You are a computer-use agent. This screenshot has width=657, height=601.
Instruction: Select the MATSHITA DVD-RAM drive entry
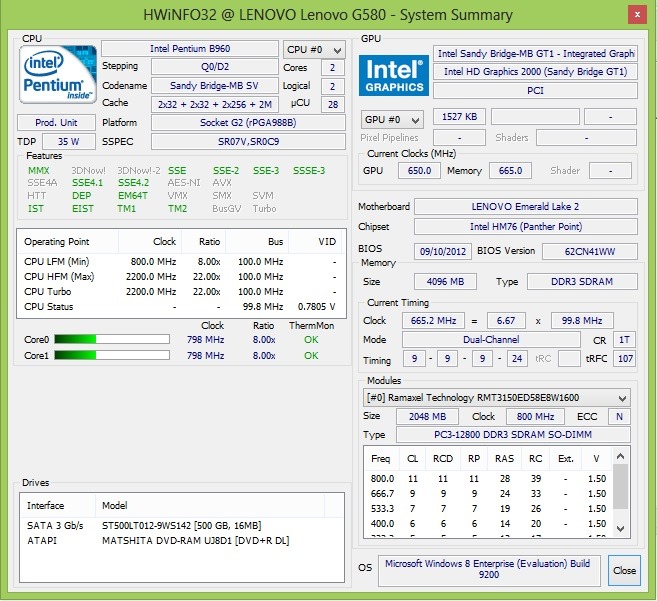point(181,541)
